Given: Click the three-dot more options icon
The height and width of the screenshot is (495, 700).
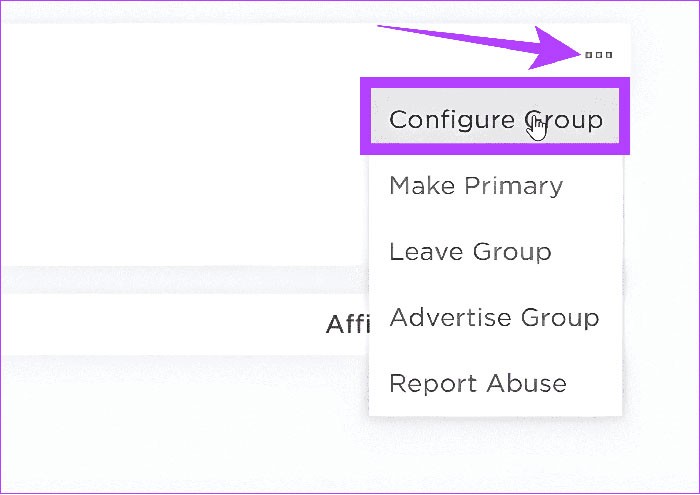Looking at the screenshot, I should [598, 55].
